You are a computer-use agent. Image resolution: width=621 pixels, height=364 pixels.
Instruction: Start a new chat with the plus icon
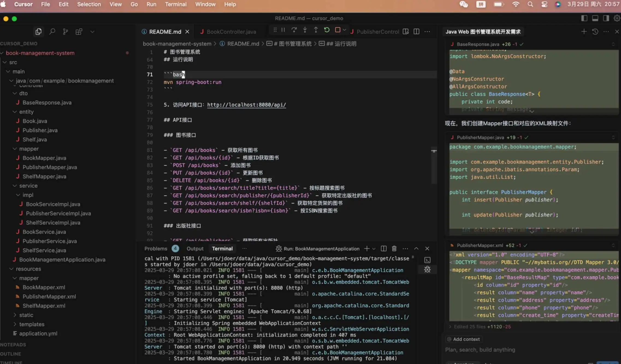click(x=584, y=31)
